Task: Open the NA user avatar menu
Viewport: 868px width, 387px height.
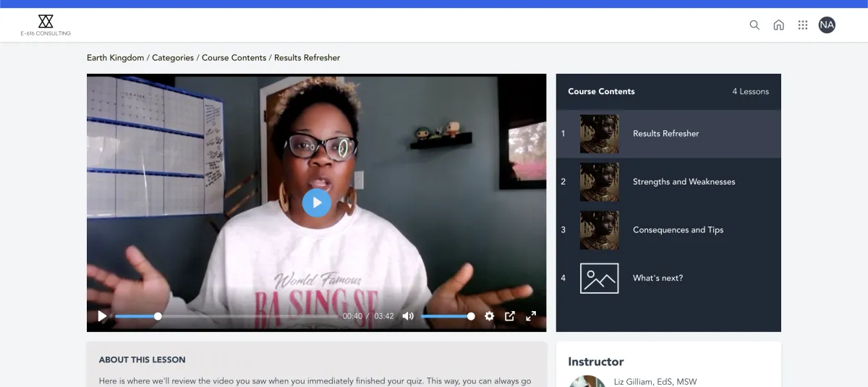Action: click(x=827, y=25)
